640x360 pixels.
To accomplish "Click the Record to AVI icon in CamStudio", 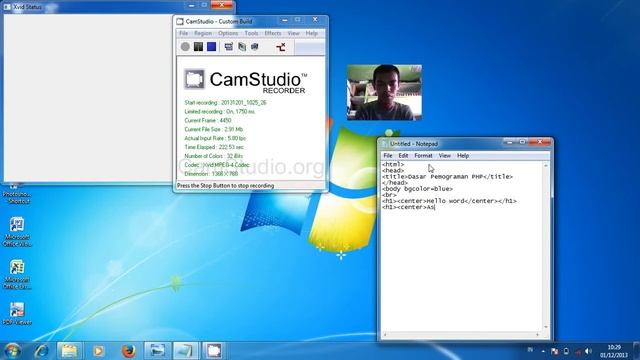I will pyautogui.click(x=242, y=47).
